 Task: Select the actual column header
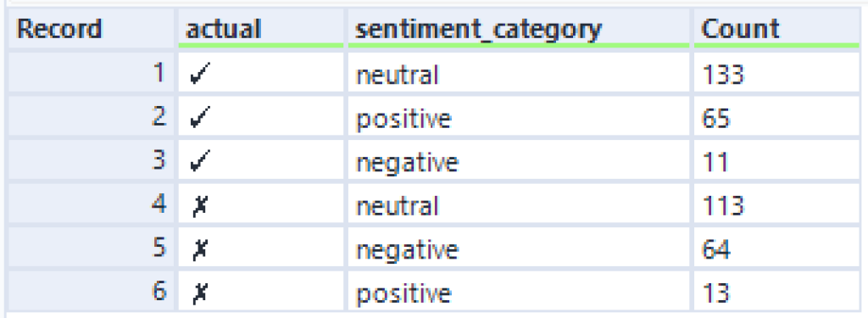click(x=261, y=28)
